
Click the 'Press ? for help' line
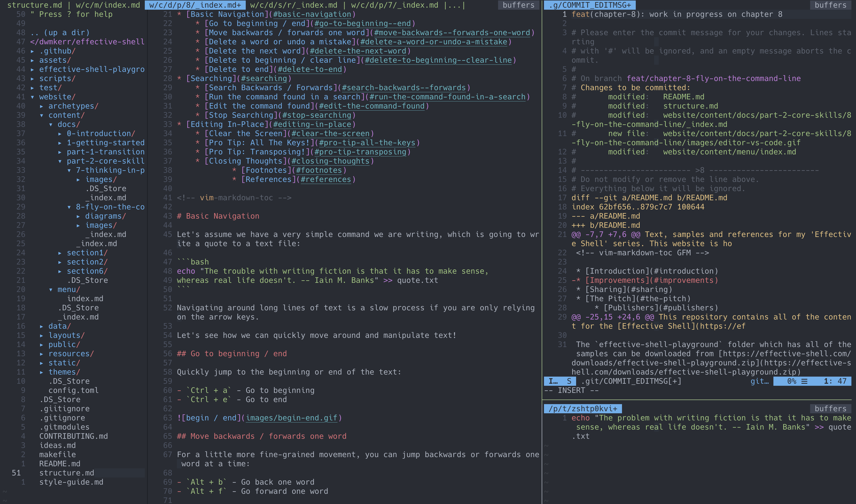coord(71,14)
